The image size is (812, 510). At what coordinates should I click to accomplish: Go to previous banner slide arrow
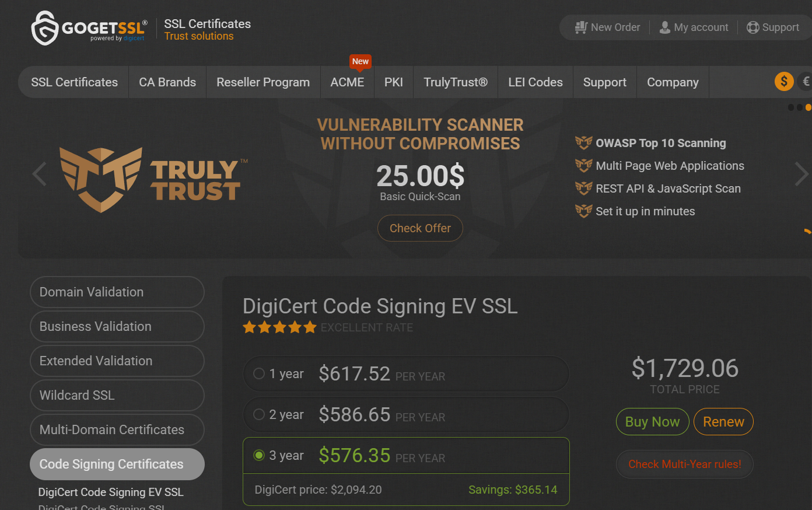39,174
